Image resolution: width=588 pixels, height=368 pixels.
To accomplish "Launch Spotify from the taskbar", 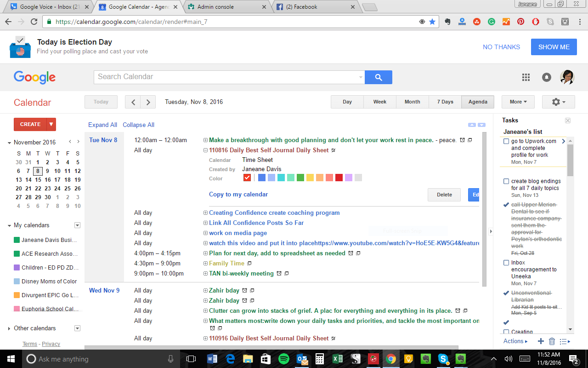I will [284, 359].
